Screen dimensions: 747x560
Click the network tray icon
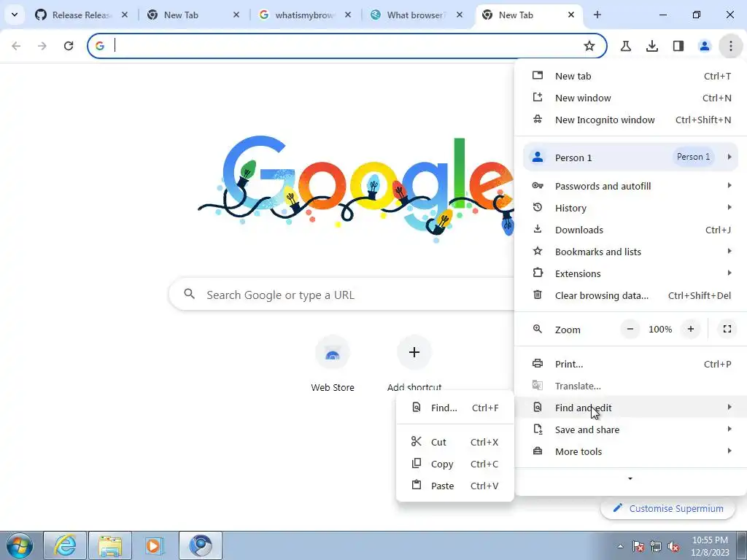coord(656,546)
